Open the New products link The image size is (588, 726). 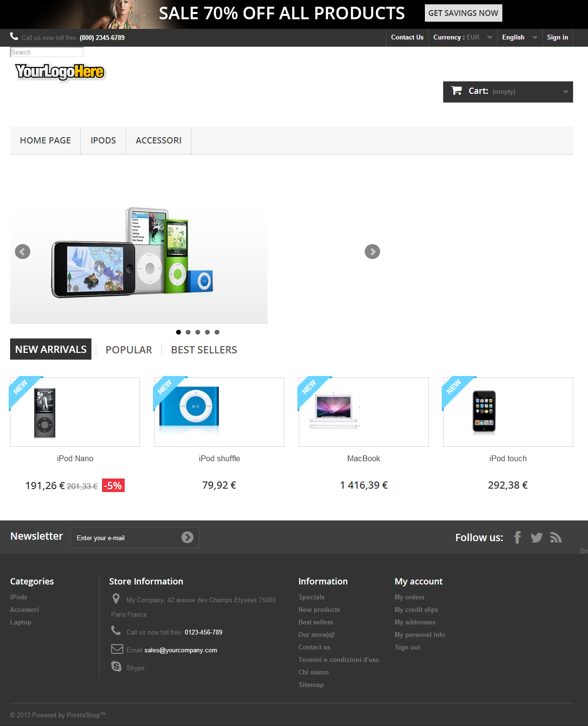(x=319, y=609)
